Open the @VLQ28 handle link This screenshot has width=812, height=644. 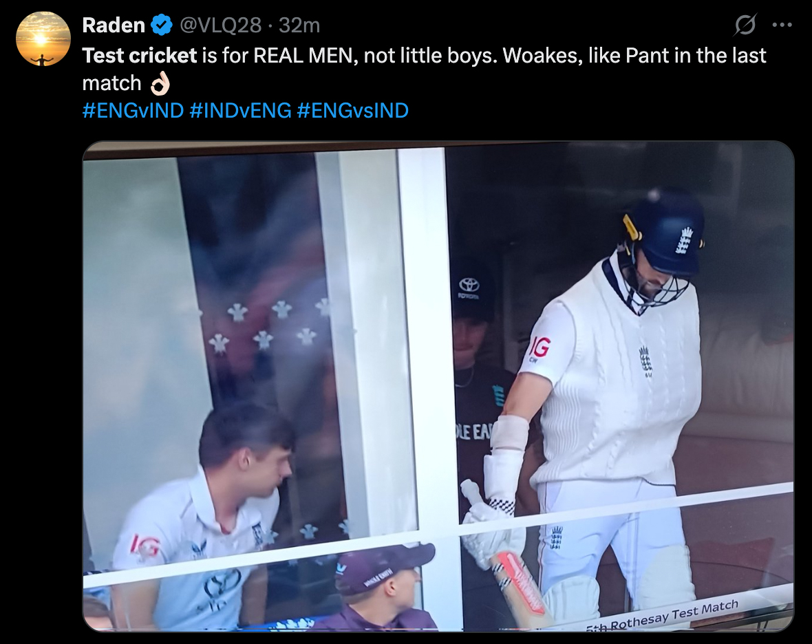point(220,25)
